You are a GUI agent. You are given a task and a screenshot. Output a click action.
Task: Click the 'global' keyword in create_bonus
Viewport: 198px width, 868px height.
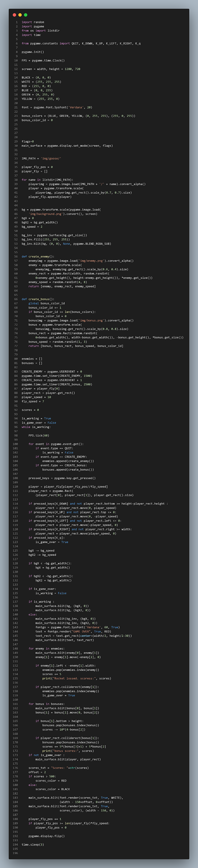click(34, 303)
